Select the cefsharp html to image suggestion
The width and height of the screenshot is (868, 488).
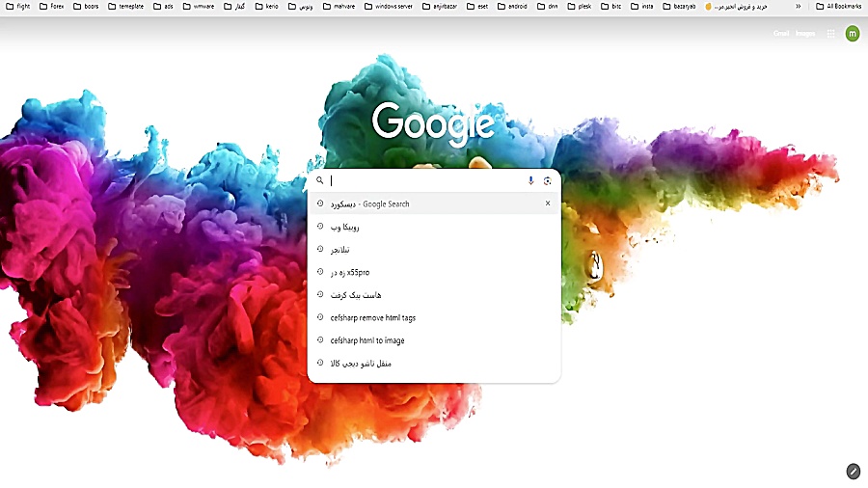(434, 340)
